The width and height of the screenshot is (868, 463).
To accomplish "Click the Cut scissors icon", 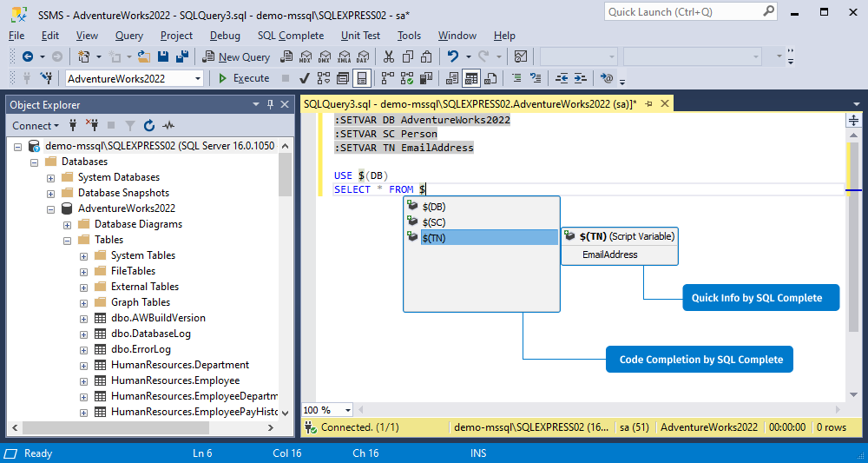I will point(389,56).
